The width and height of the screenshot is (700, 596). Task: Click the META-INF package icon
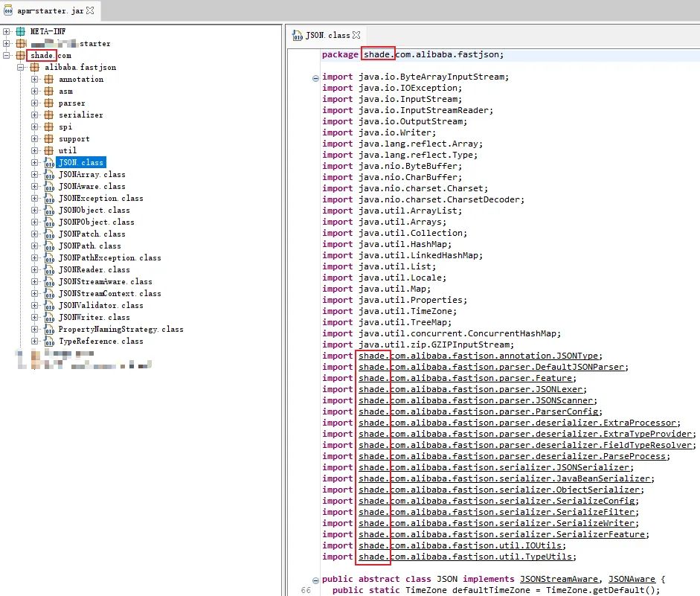click(x=21, y=31)
